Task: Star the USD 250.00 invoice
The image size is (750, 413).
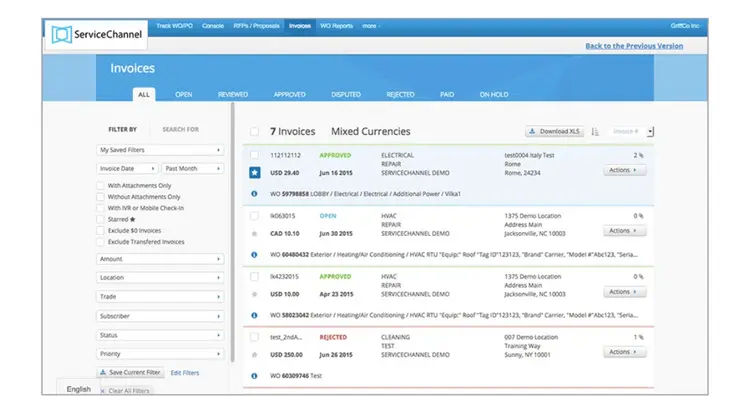Action: pos(254,355)
